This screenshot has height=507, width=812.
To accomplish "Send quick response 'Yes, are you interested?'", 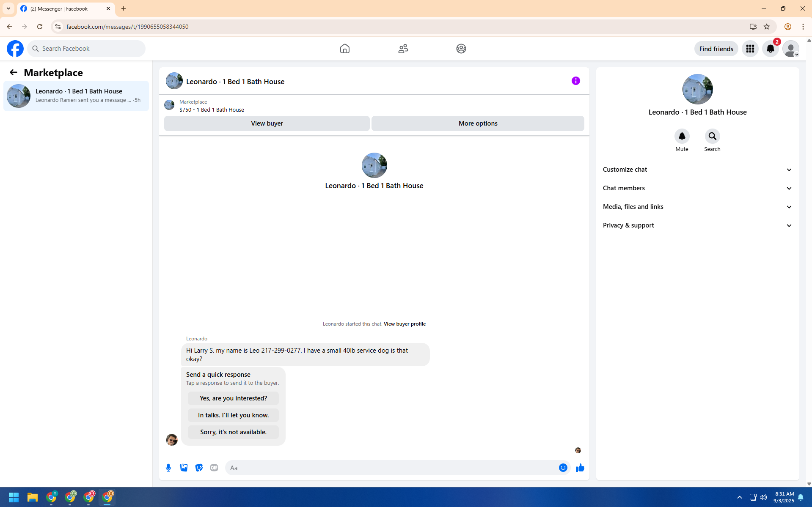I will tap(233, 398).
